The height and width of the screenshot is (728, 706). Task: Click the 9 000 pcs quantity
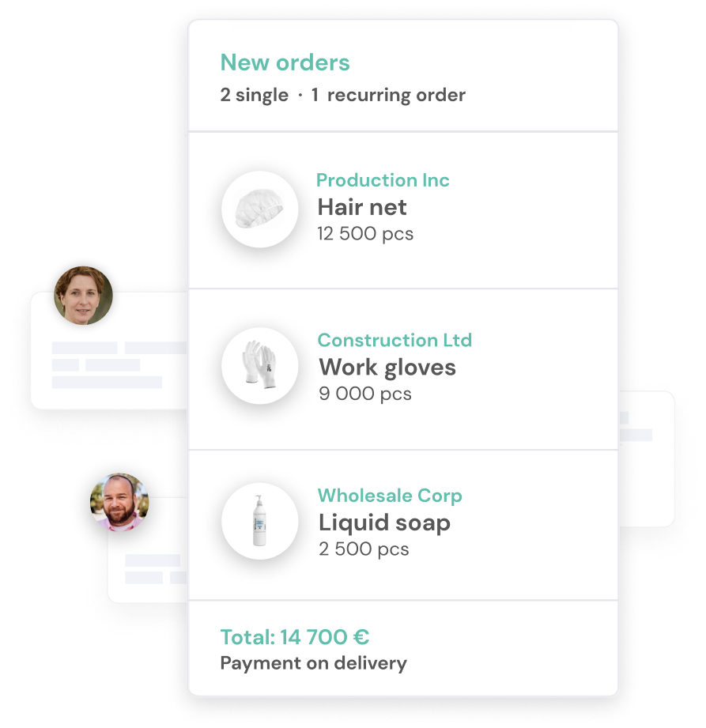pos(365,394)
